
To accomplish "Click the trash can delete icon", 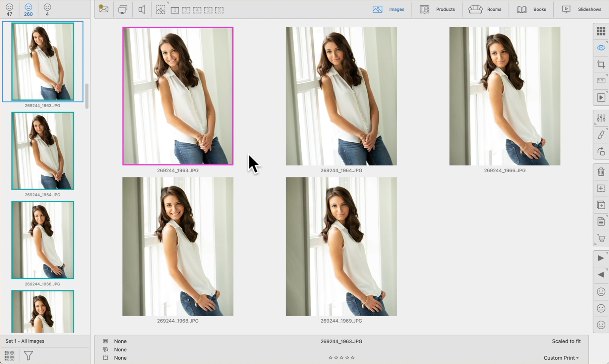I will pos(601,172).
